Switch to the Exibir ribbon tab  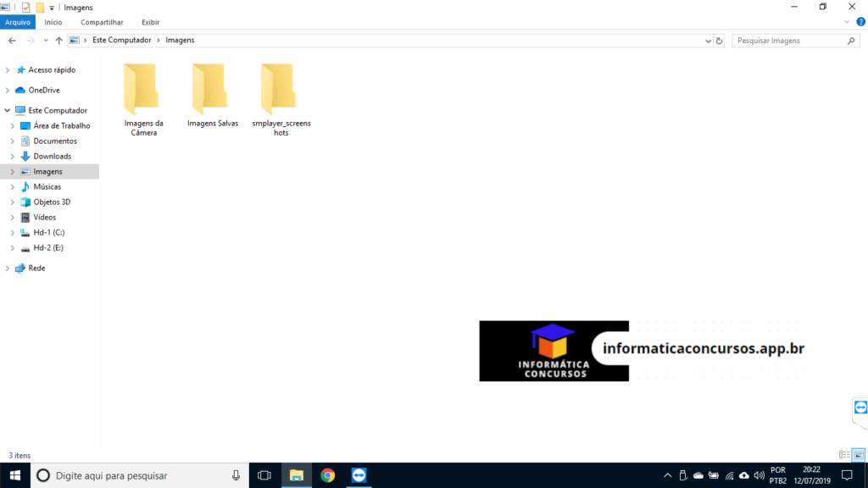[x=150, y=22]
